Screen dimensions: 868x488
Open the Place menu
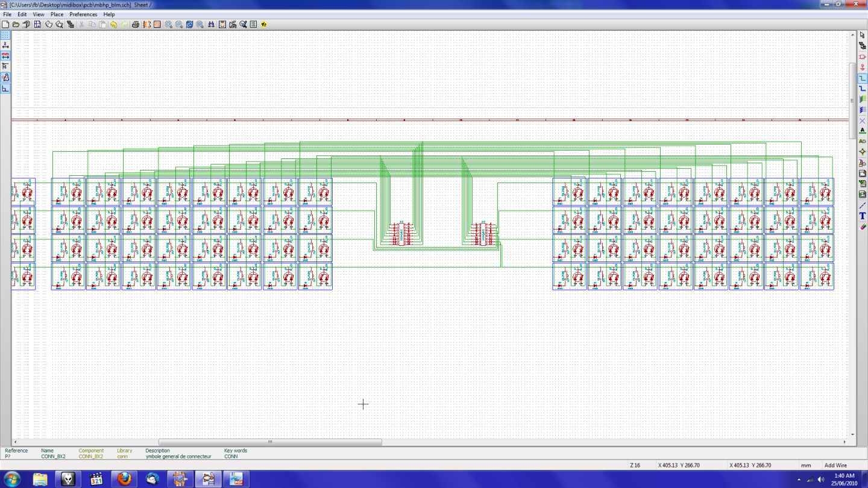57,14
